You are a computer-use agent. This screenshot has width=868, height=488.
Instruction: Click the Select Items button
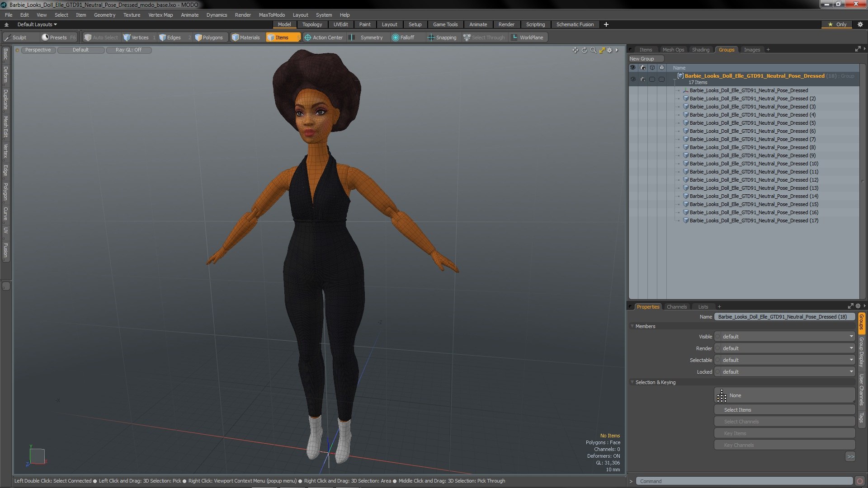tap(784, 410)
